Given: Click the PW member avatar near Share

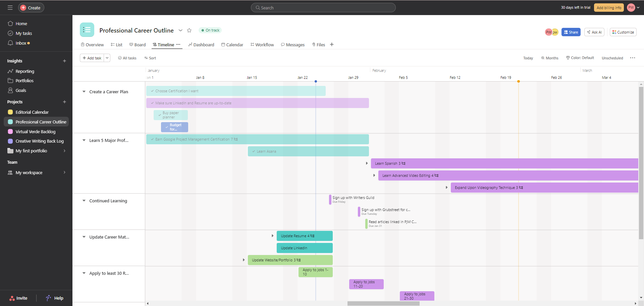Looking at the screenshot, I should (x=548, y=32).
